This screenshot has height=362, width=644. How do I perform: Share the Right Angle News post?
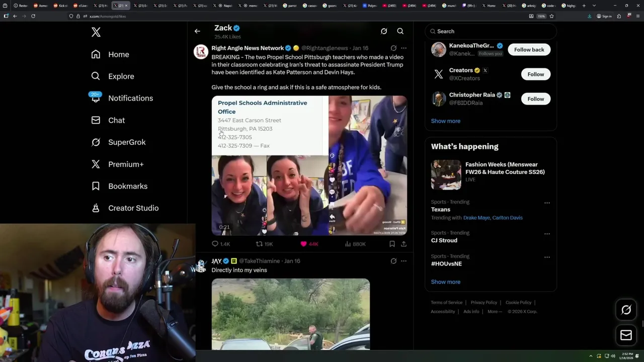(x=404, y=244)
